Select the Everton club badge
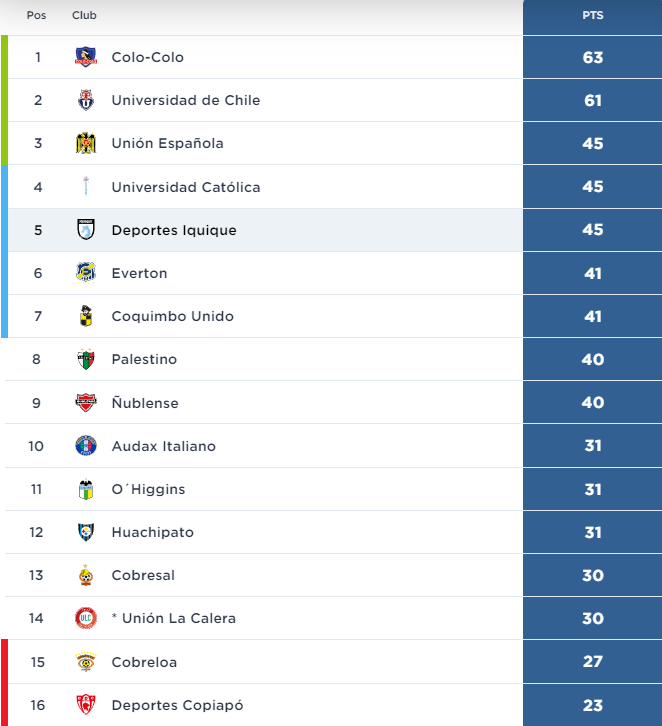 point(86,273)
